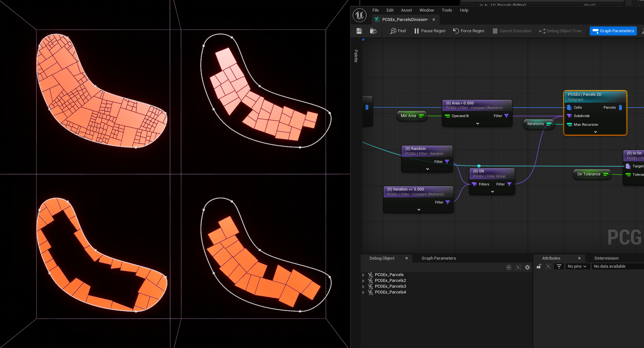Click the Save asset icon
644x348 pixels.
point(359,31)
